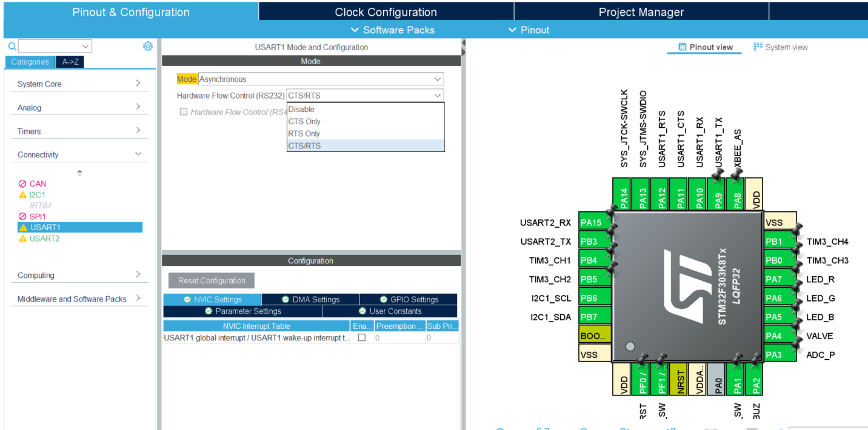This screenshot has width=868, height=430.
Task: Open the search field dropdown arrow
Action: [x=85, y=46]
